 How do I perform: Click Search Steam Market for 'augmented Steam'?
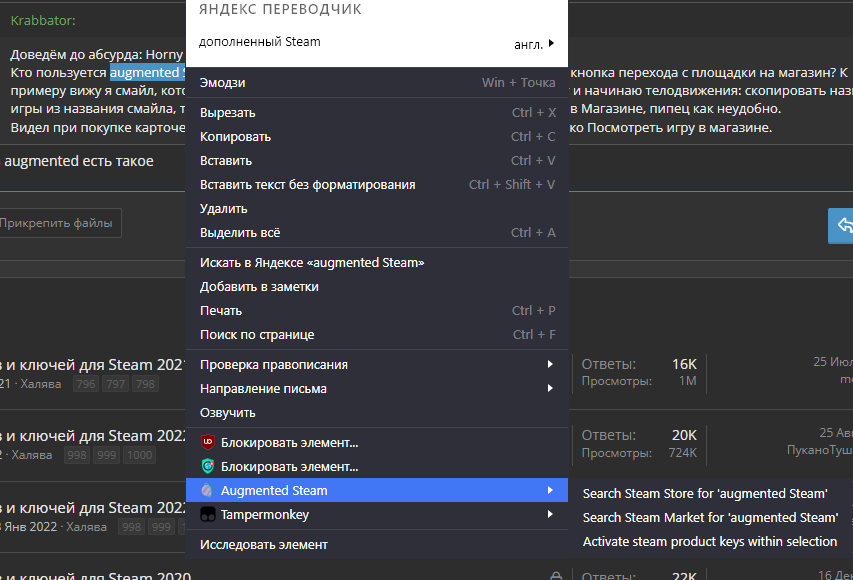tap(710, 517)
